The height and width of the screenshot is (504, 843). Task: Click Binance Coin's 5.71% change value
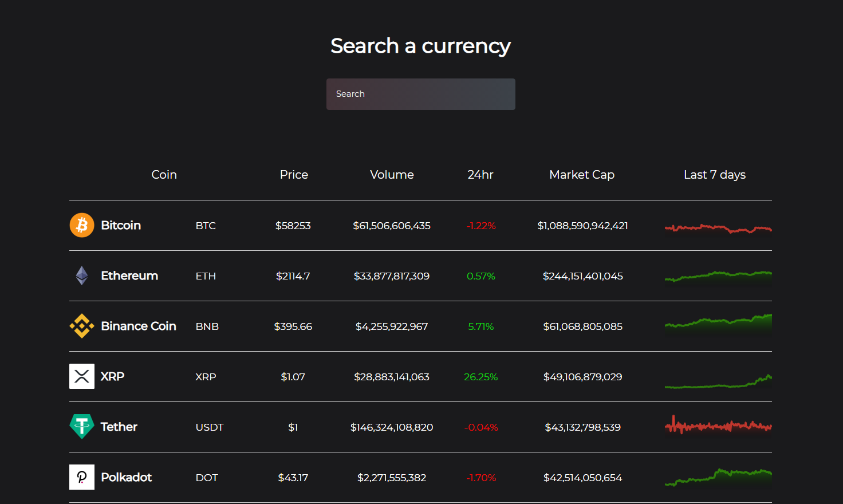[481, 326]
